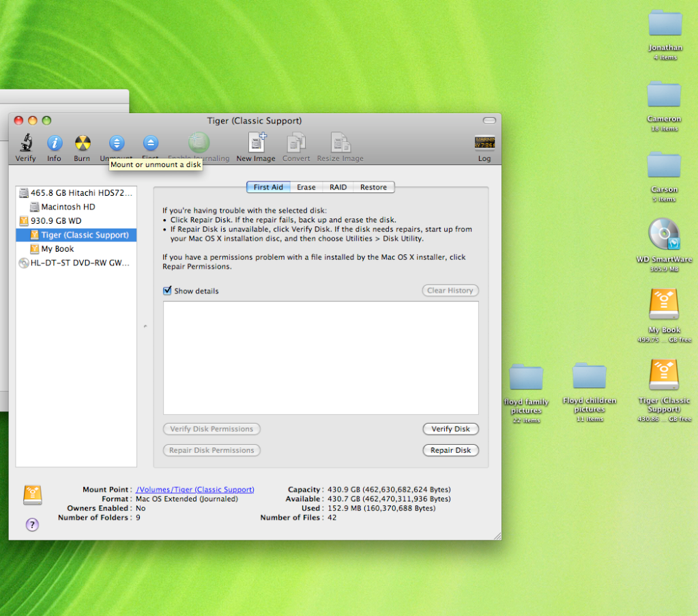Click the Capacity value 430.9 GB
This screenshot has width=698, height=616.
(x=389, y=490)
